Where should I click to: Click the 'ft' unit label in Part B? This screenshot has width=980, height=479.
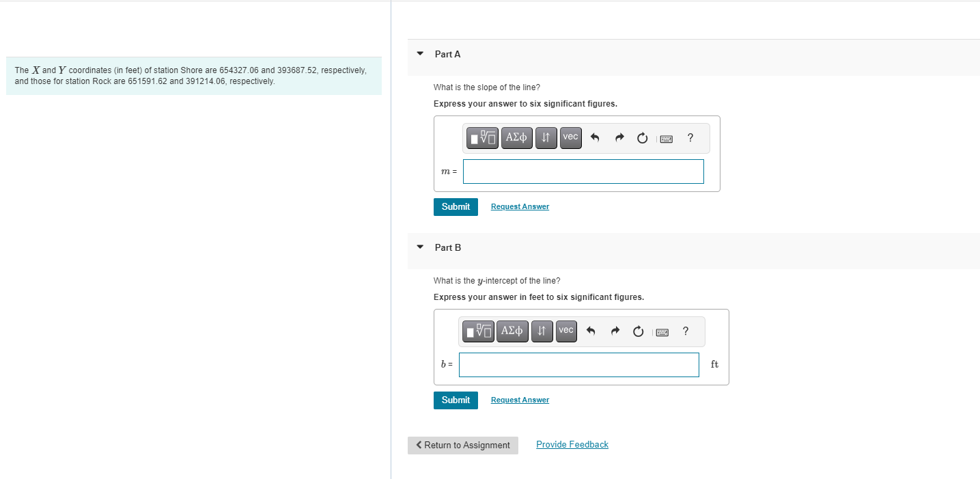coord(714,364)
